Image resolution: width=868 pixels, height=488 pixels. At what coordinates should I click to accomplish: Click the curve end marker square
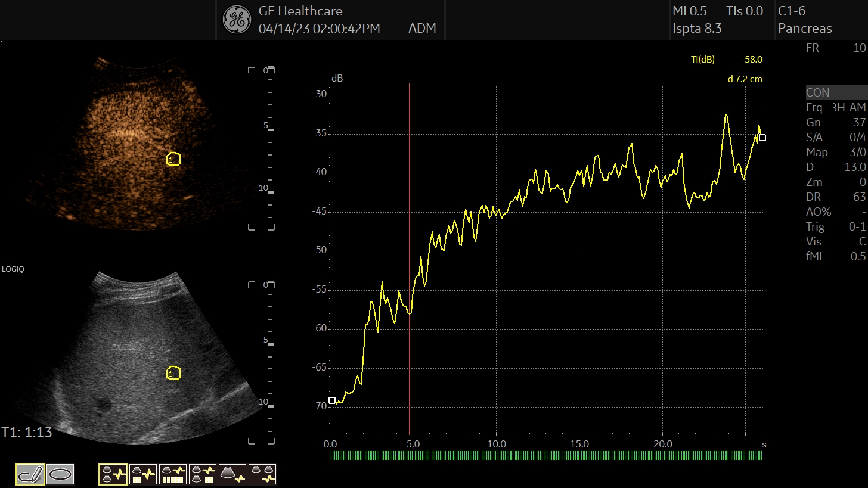pos(762,138)
